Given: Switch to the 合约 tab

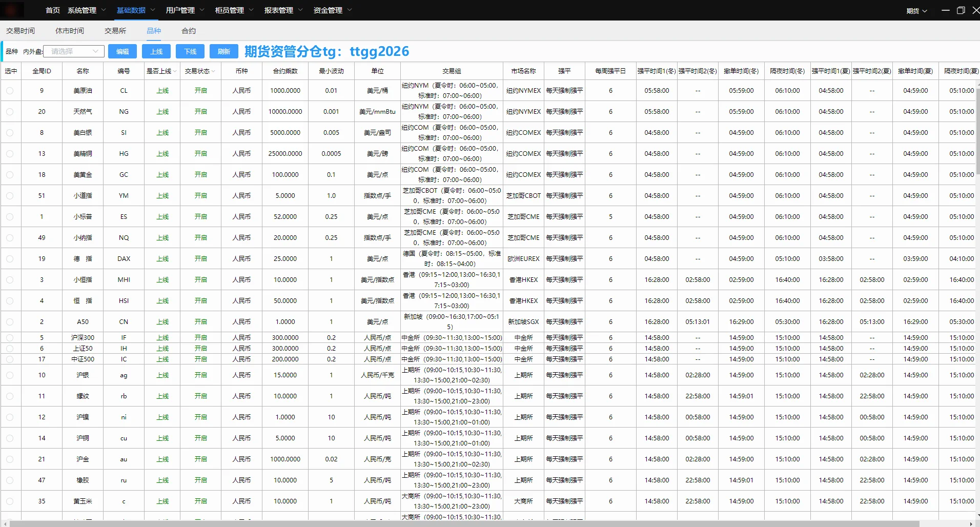Looking at the screenshot, I should click(x=188, y=31).
